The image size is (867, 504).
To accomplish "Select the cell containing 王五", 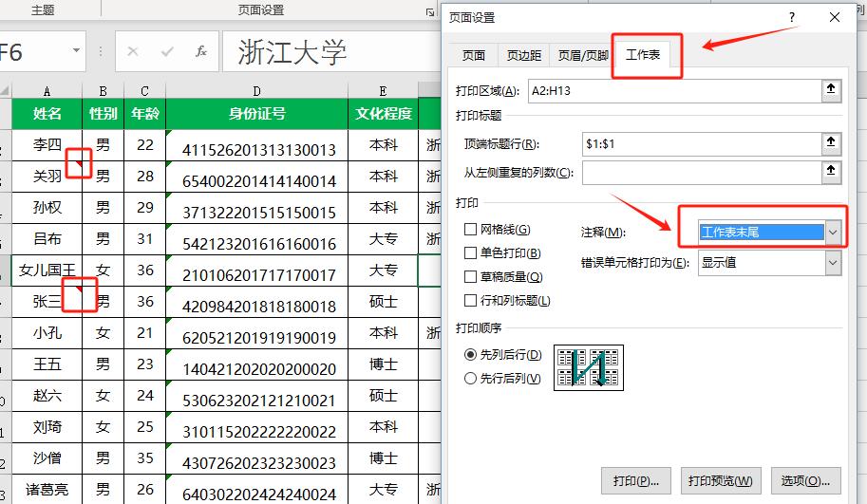I will pos(47,364).
